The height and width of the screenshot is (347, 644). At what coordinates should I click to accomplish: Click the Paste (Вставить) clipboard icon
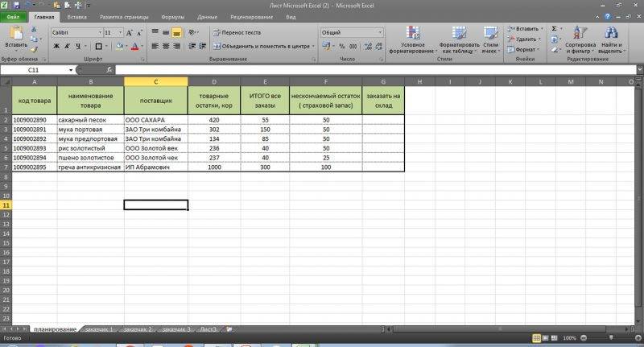[x=14, y=35]
